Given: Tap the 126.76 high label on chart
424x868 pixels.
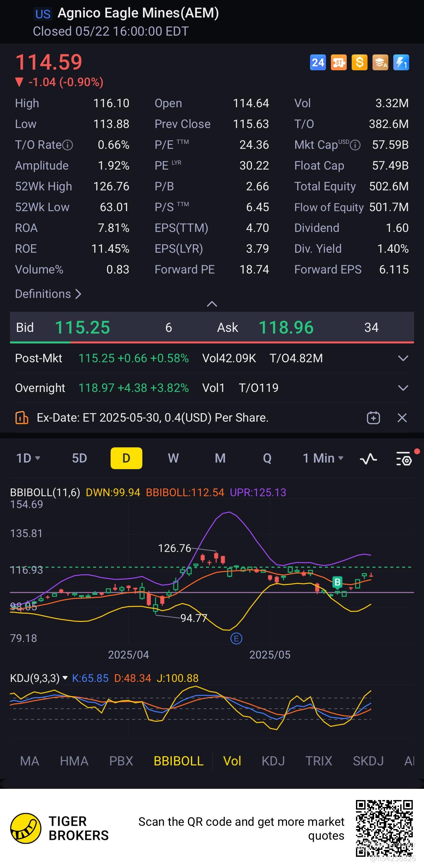Looking at the screenshot, I should pos(175,548).
